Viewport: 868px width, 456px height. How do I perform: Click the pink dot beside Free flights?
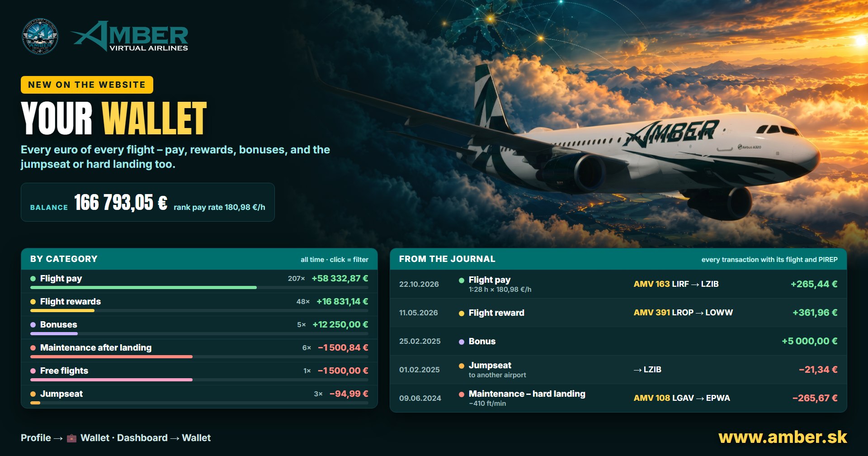point(33,371)
